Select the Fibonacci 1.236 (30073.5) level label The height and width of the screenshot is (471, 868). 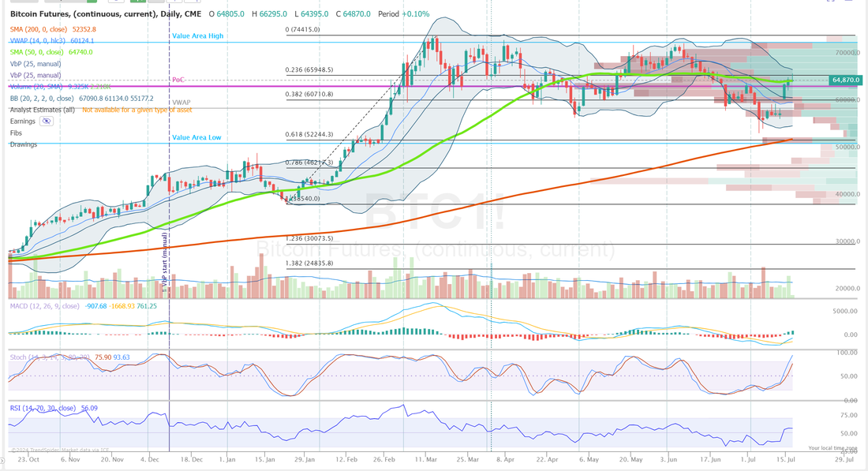(309, 238)
